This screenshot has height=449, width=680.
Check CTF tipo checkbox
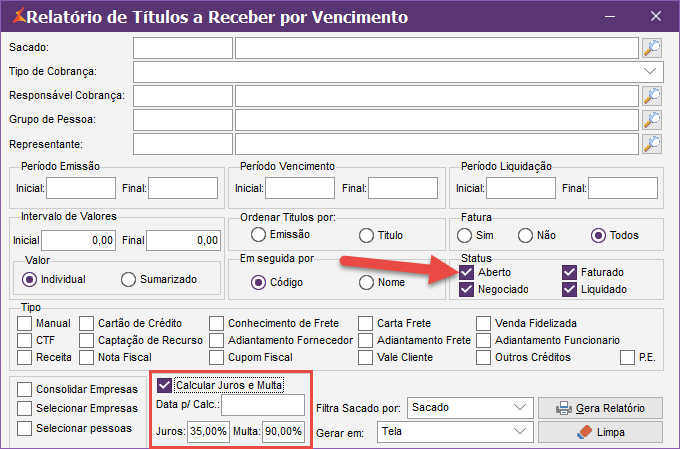pos(24,341)
